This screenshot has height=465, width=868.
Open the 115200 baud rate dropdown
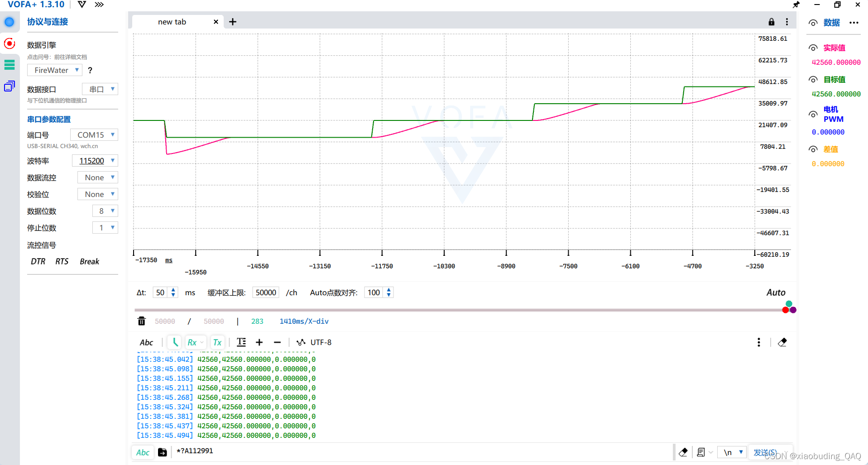pyautogui.click(x=95, y=161)
